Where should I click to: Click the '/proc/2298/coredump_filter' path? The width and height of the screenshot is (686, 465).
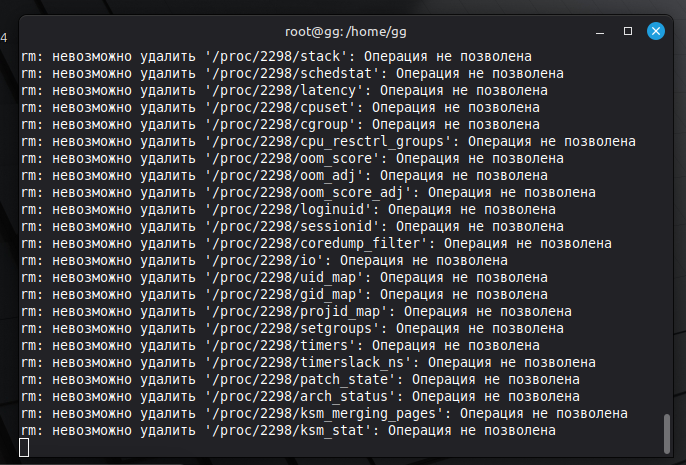tap(316, 244)
